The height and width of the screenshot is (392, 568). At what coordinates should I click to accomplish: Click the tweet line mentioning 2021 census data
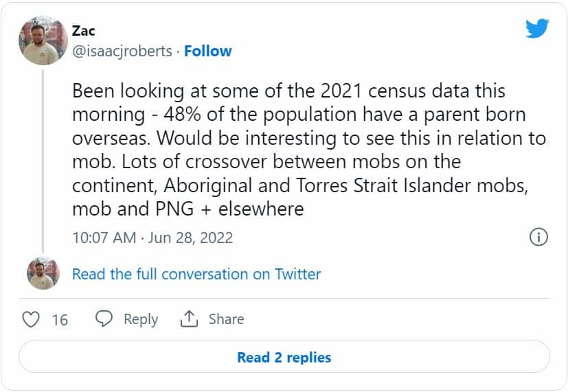(288, 91)
